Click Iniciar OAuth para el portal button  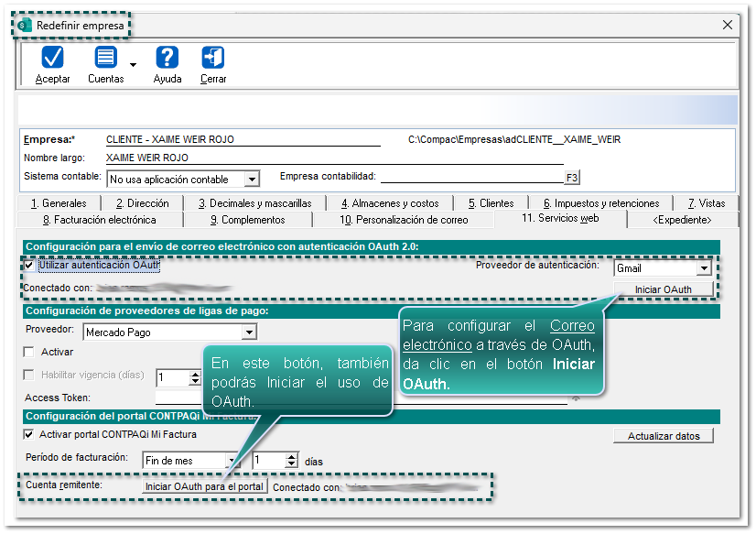[x=205, y=486]
